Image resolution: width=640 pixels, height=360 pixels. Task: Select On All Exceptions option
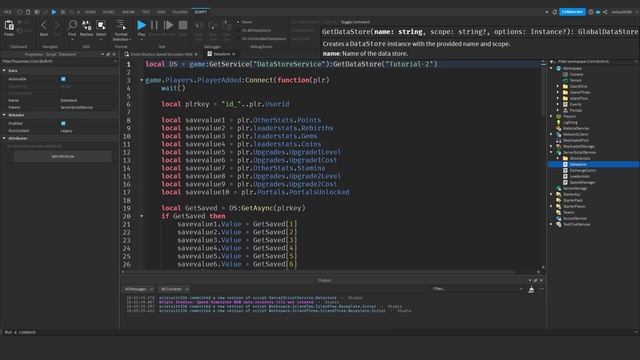[x=254, y=30]
